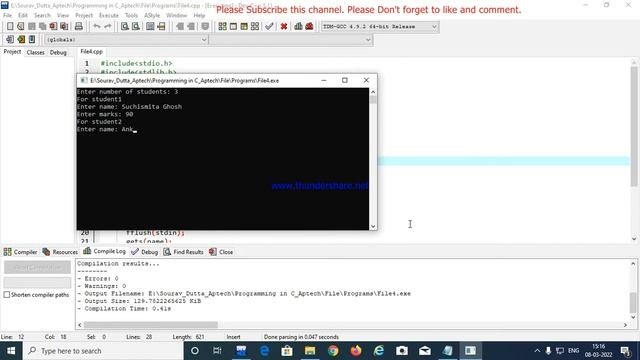The image size is (640, 360).
Task: Click the Task View taskbar icon
Action: coord(217,351)
